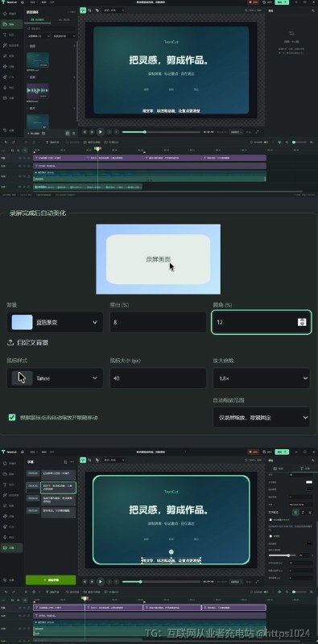Click the blue gradient background swatch
The width and height of the screenshot is (318, 644).
click(x=23, y=323)
